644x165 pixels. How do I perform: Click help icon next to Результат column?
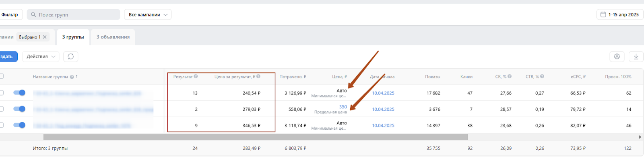[x=196, y=76]
